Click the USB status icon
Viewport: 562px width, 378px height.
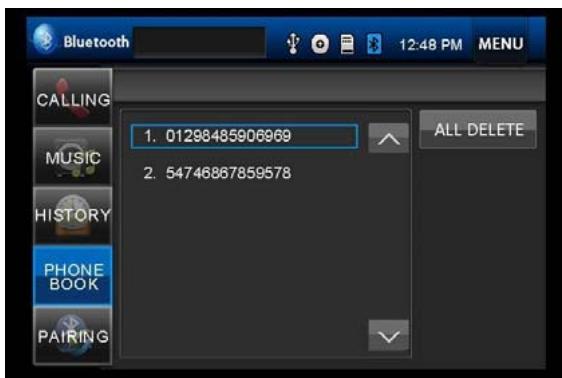point(293,44)
